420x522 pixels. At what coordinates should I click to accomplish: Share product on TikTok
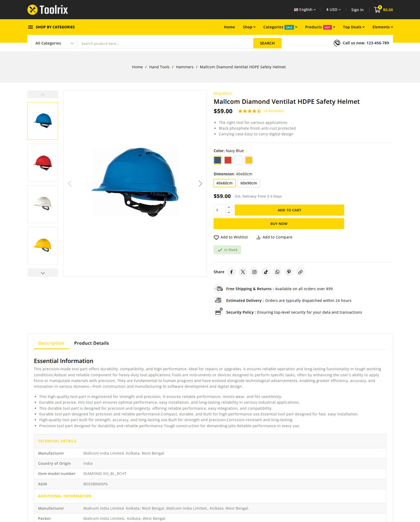click(266, 272)
